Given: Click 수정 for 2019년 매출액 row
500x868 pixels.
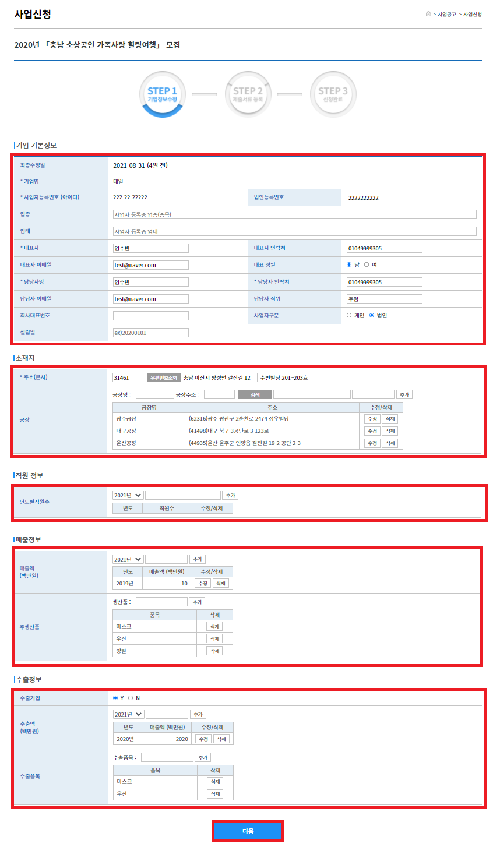Looking at the screenshot, I should point(203,583).
